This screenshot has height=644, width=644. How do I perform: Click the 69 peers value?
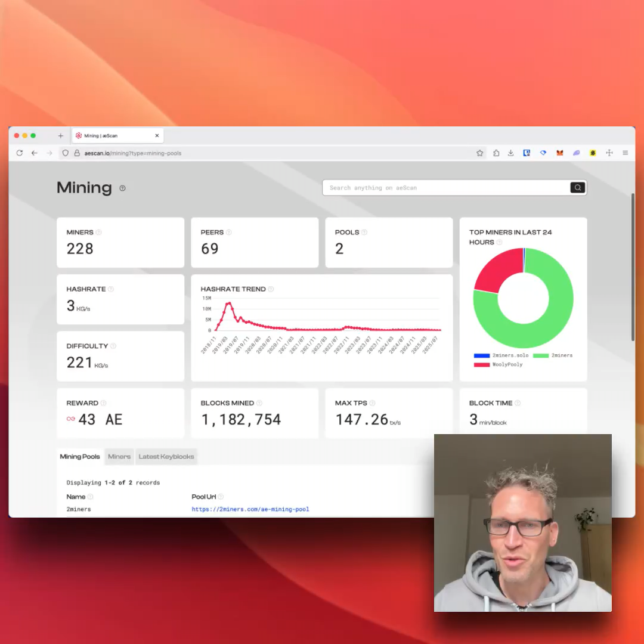[x=209, y=249]
